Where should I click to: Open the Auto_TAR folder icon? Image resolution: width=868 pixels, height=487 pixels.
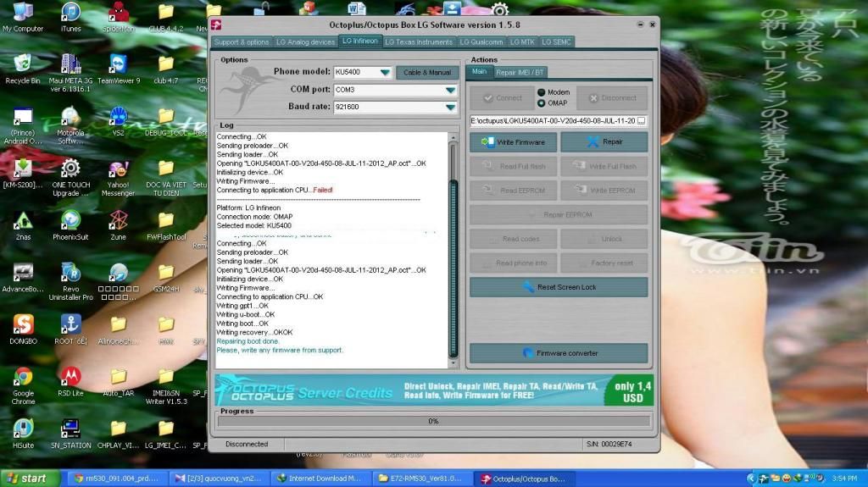[119, 381]
